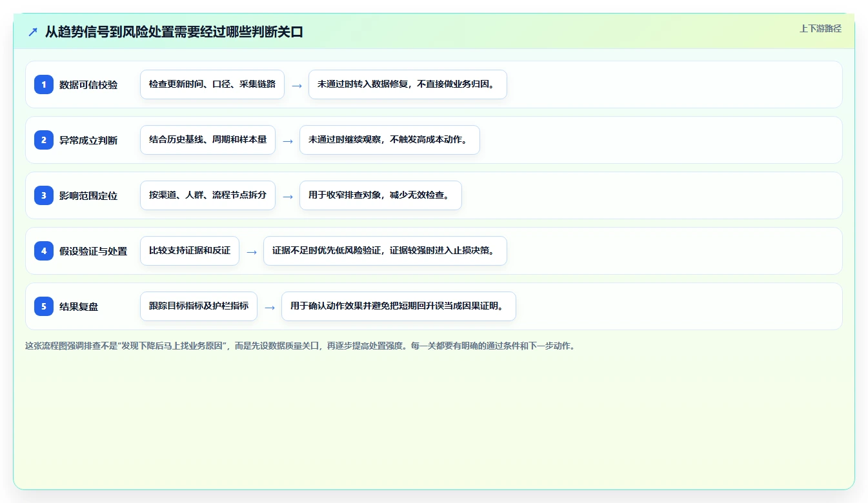Select the 假设验证与处置 step label

[93, 251]
